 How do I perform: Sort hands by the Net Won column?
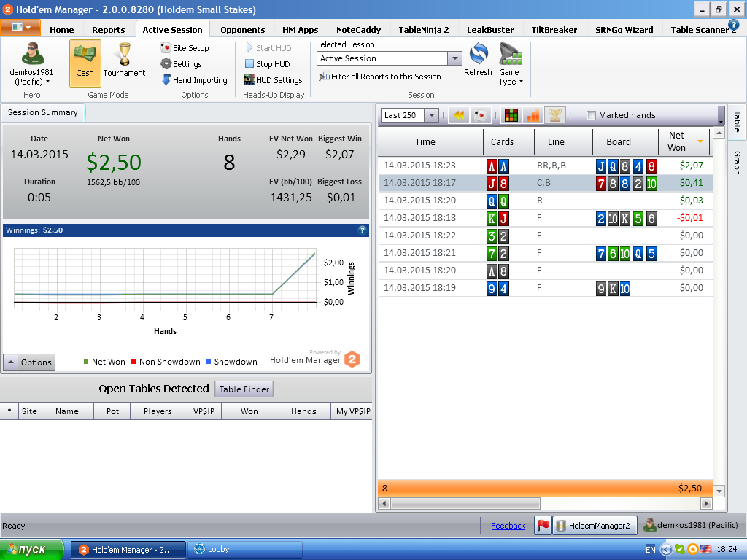coord(684,141)
